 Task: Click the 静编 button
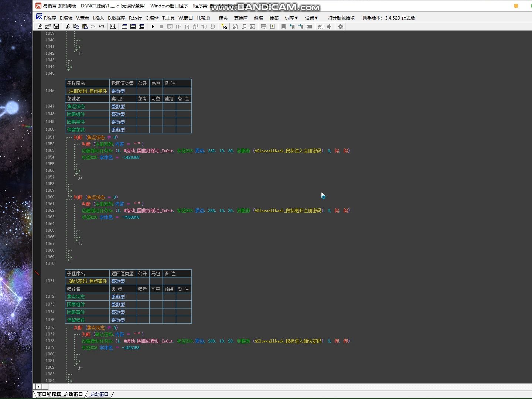[259, 18]
